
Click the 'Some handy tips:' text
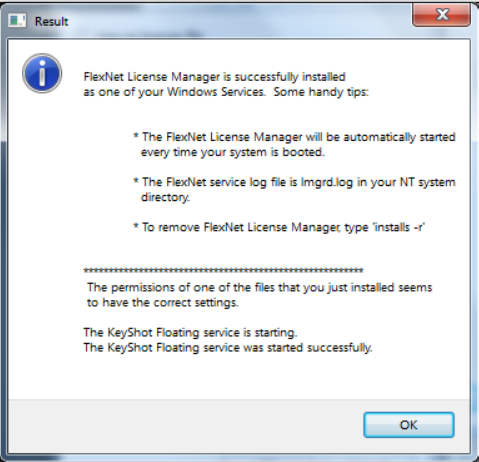pyautogui.click(x=321, y=92)
